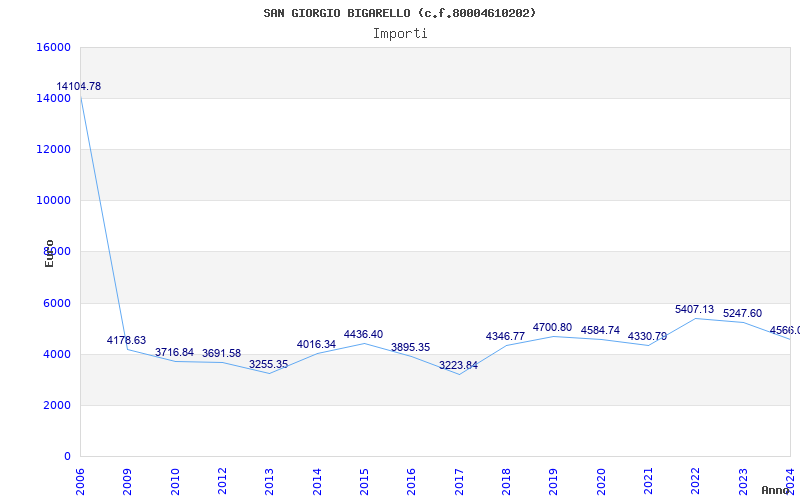Select the data label 4330.79
Viewport: 800px width, 500px height.
(647, 336)
